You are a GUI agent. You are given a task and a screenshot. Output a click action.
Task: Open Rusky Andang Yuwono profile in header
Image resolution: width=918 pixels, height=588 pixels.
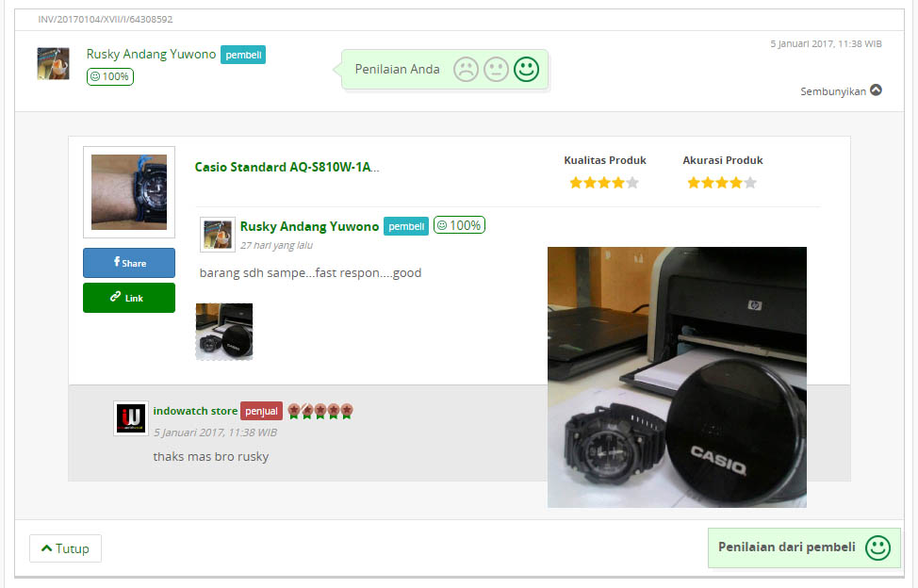coord(151,55)
